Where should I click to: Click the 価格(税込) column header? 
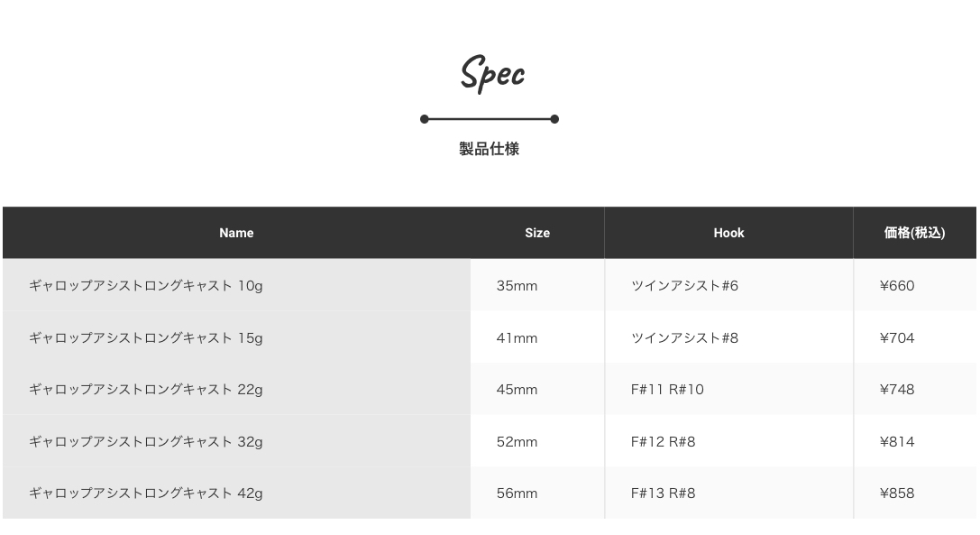(x=914, y=233)
